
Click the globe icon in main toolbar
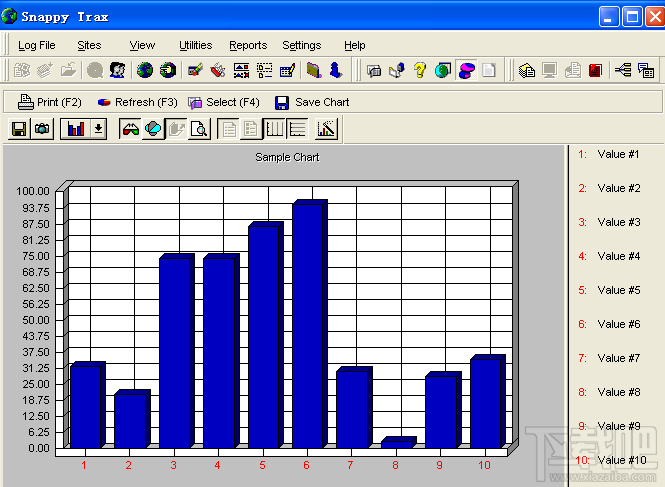point(145,70)
